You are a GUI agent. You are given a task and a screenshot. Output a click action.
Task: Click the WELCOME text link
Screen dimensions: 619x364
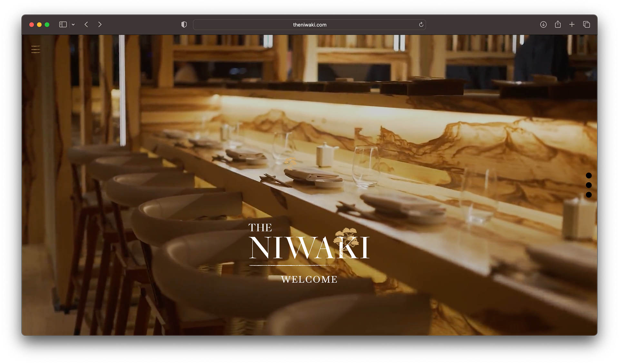[309, 279]
